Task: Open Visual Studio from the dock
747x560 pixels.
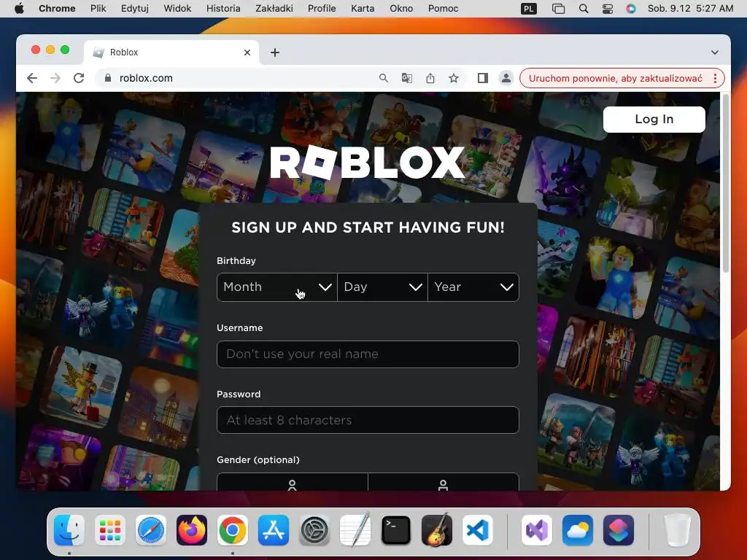Action: tap(537, 530)
